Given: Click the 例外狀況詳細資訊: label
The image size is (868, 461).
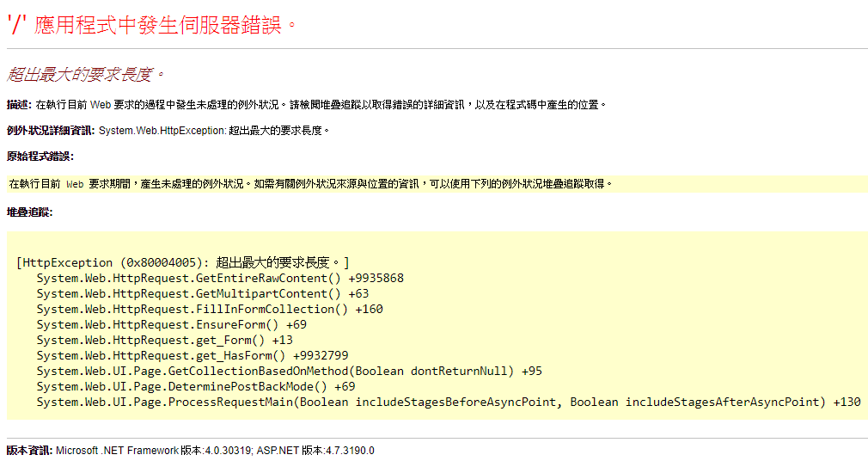Looking at the screenshot, I should 51,131.
